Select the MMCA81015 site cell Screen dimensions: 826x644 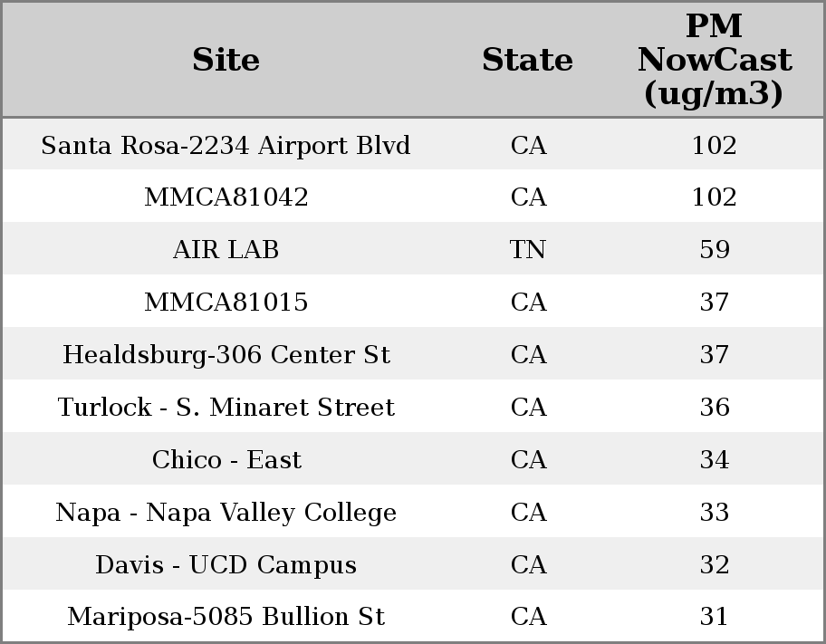click(x=226, y=303)
